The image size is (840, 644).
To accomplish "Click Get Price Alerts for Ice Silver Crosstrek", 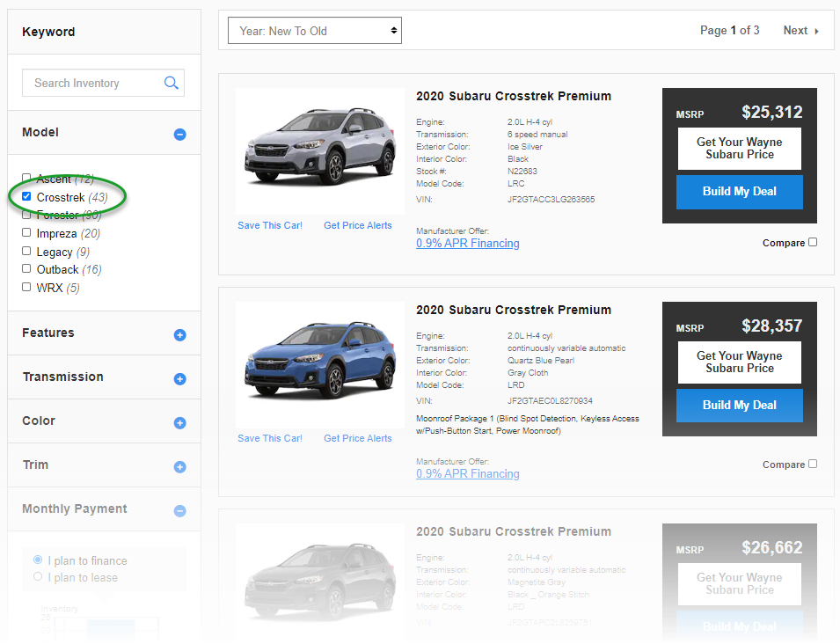I will (x=358, y=225).
